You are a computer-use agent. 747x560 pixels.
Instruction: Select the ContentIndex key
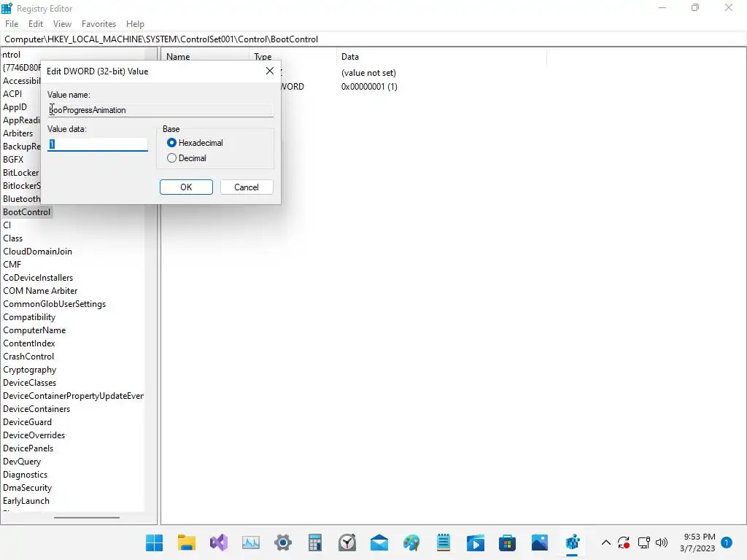[29, 343]
